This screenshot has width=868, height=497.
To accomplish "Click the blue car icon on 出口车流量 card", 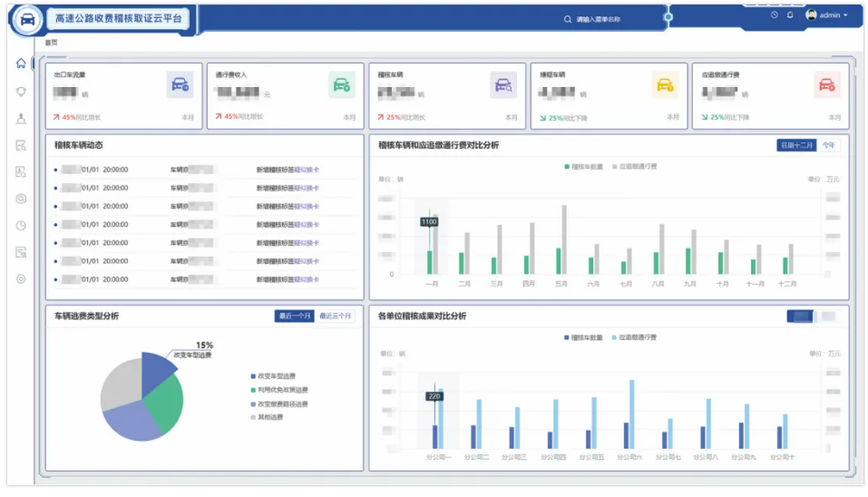I will click(180, 85).
